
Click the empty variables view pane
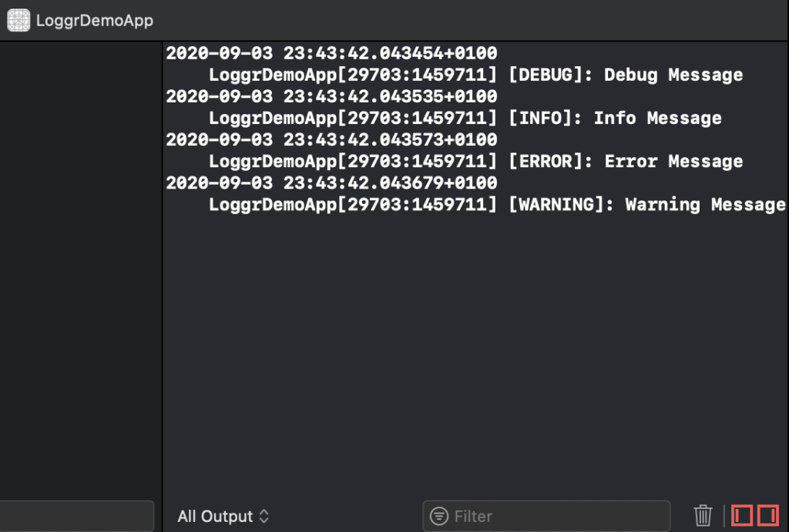tap(80, 270)
